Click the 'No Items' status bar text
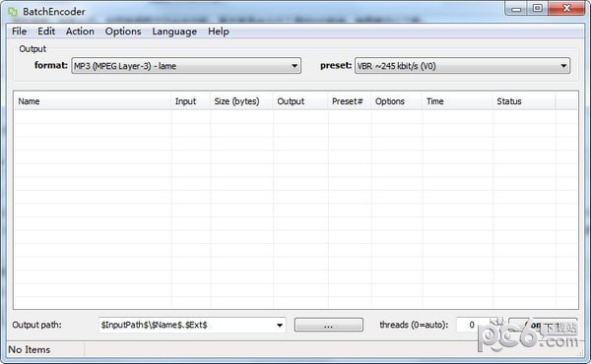591x364 pixels. coord(29,349)
